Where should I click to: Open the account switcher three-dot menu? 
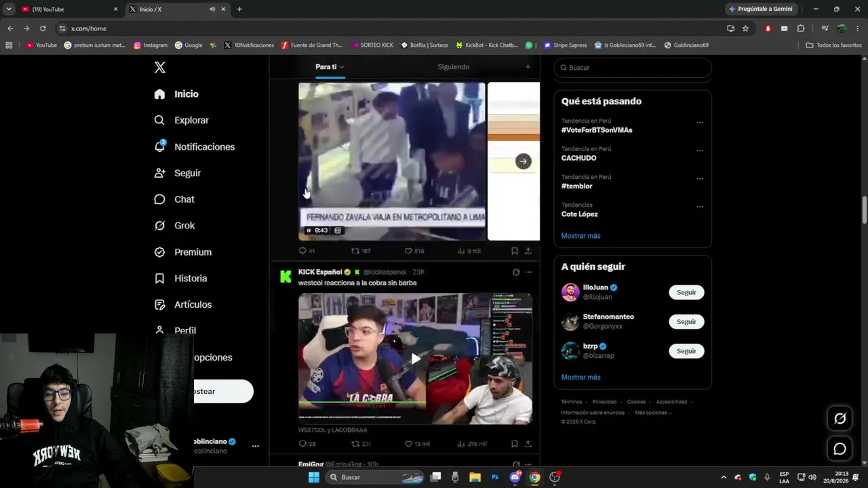[x=256, y=446]
